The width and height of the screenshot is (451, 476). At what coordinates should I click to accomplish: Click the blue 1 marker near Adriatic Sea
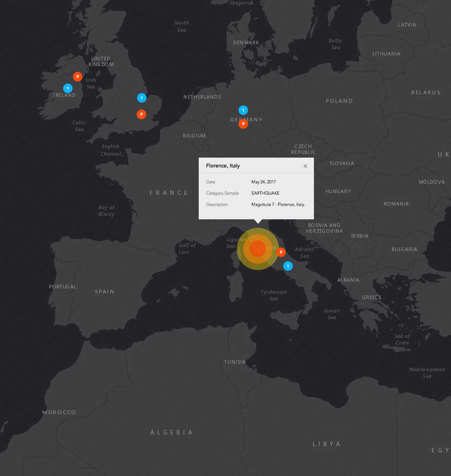point(288,266)
